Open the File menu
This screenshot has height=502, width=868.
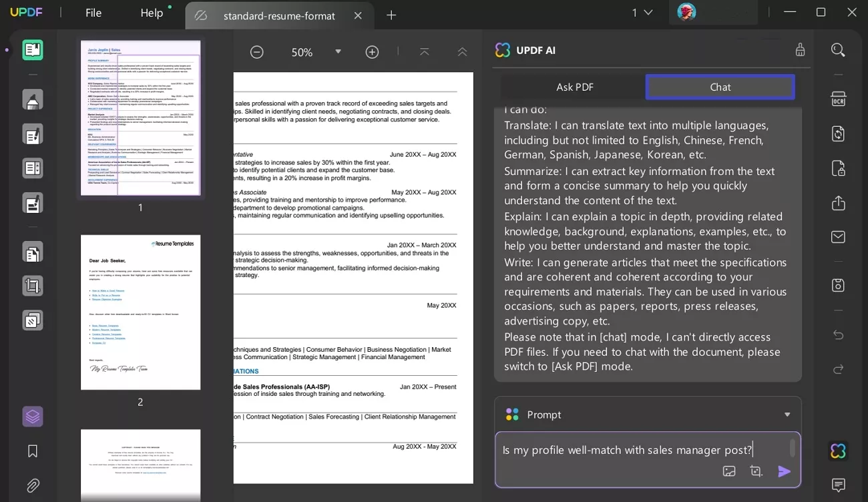coord(93,13)
